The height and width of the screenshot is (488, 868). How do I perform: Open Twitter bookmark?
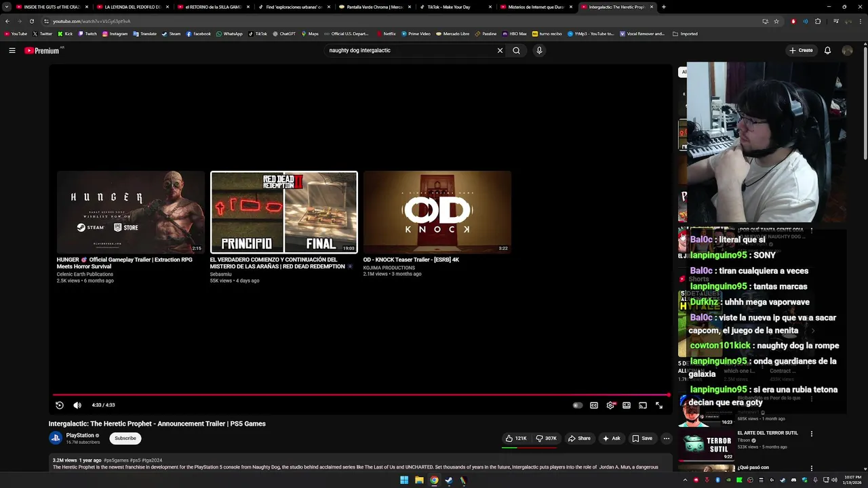42,33
